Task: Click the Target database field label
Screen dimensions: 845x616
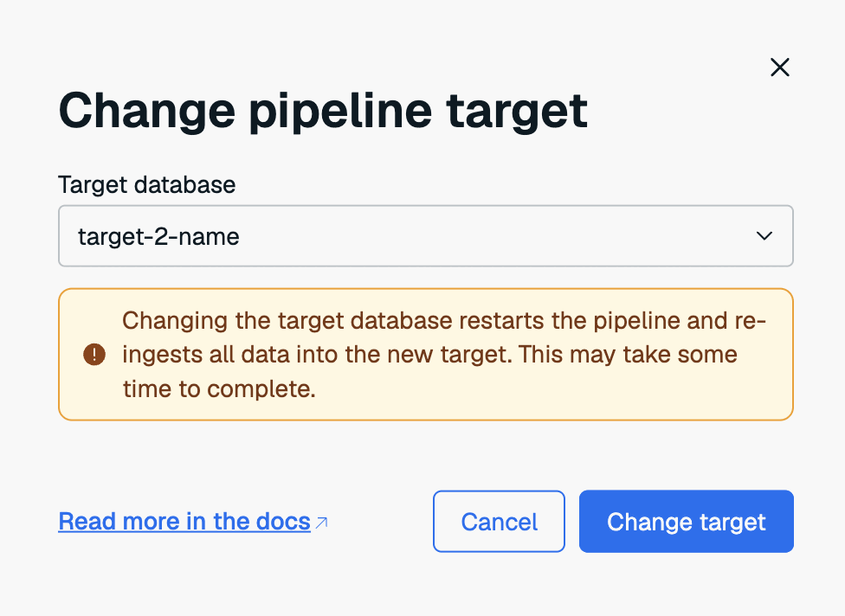Action: click(x=146, y=184)
